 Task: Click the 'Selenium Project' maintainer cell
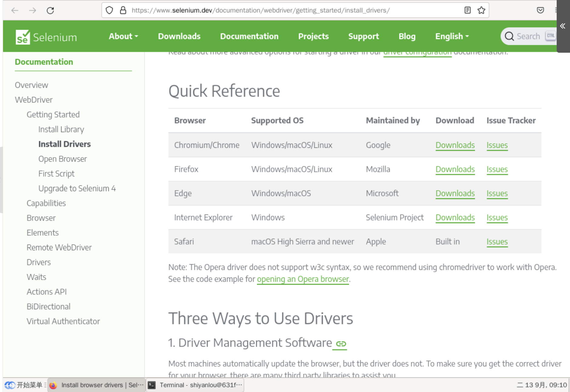coord(395,218)
